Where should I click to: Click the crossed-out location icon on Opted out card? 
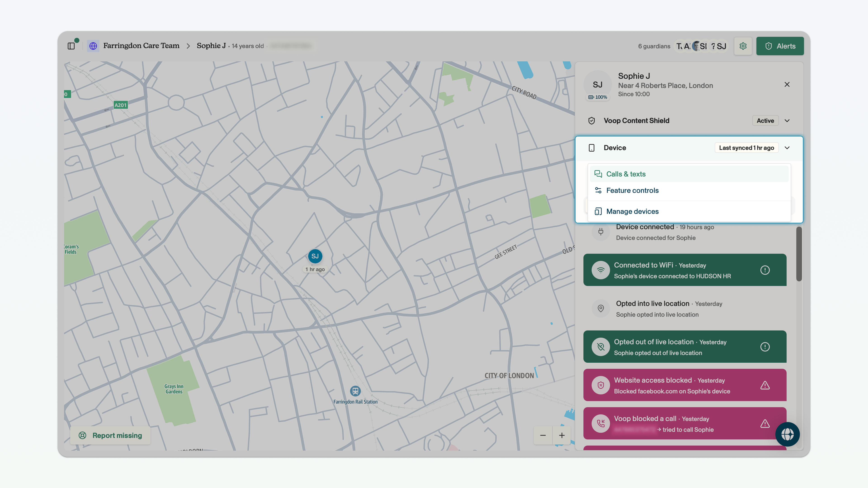(600, 347)
